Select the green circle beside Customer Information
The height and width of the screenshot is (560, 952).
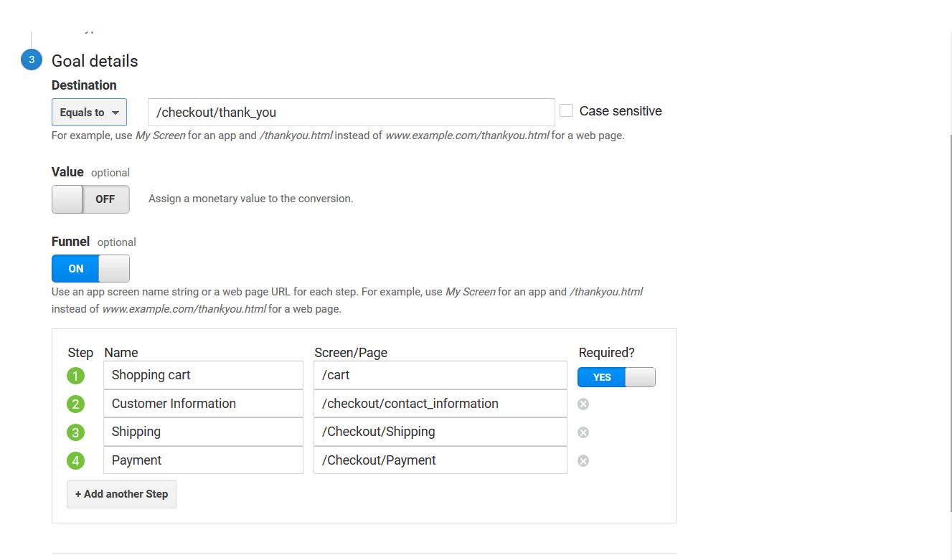pyautogui.click(x=75, y=404)
